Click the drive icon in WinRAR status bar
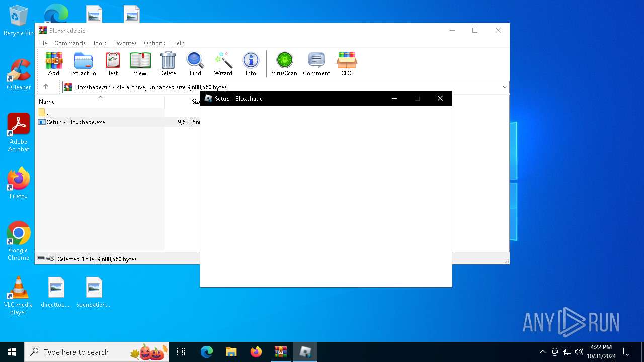The width and height of the screenshot is (644, 362). [x=41, y=259]
